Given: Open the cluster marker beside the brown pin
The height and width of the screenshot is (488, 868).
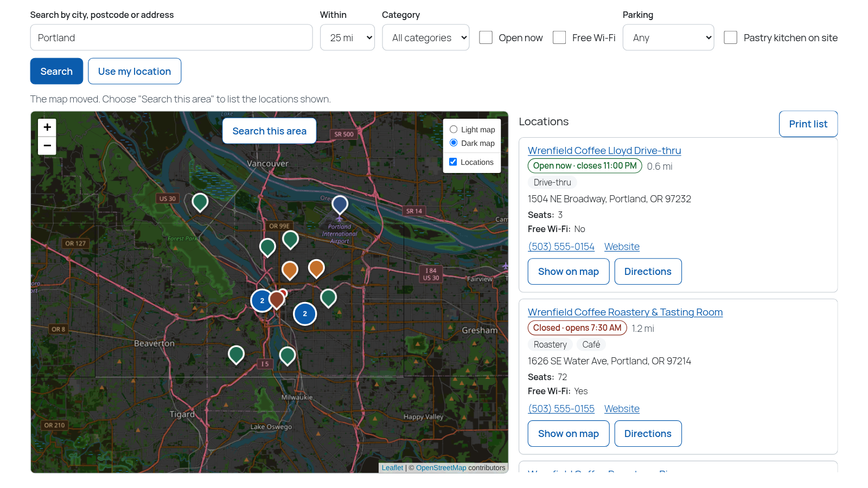Looking at the screenshot, I should tap(262, 300).
